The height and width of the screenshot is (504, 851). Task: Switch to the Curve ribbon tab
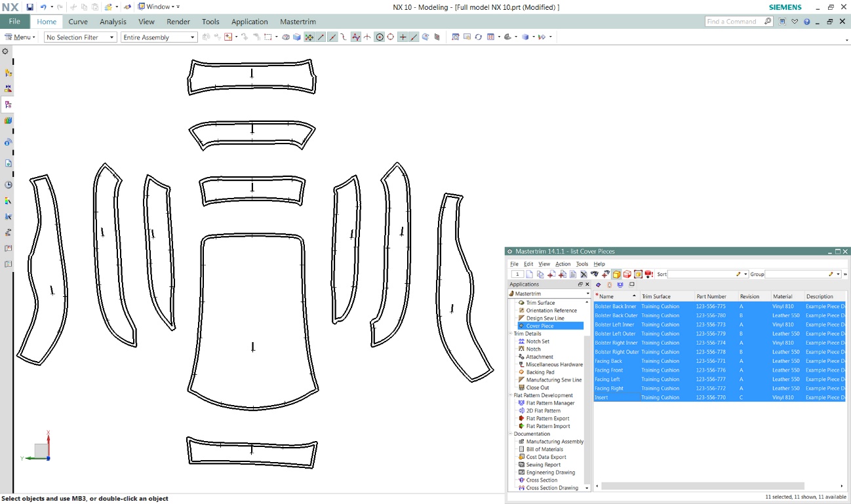[x=78, y=22]
